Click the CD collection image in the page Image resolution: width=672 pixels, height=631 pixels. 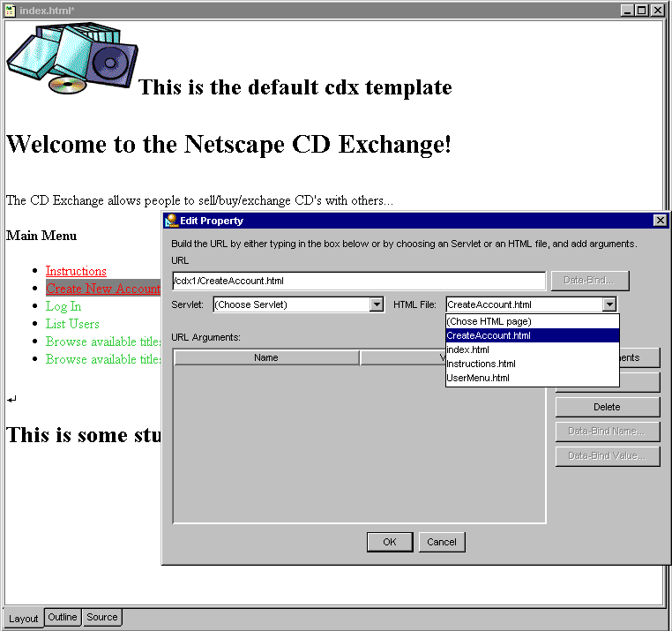pos(72,58)
